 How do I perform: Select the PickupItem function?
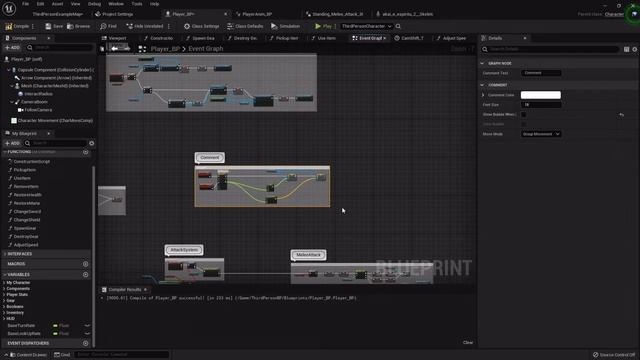tap(24, 170)
